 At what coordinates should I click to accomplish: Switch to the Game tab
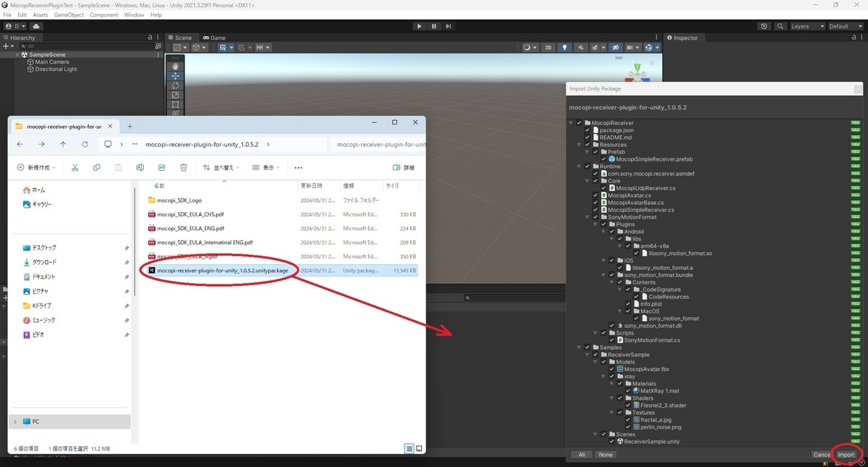click(x=215, y=38)
